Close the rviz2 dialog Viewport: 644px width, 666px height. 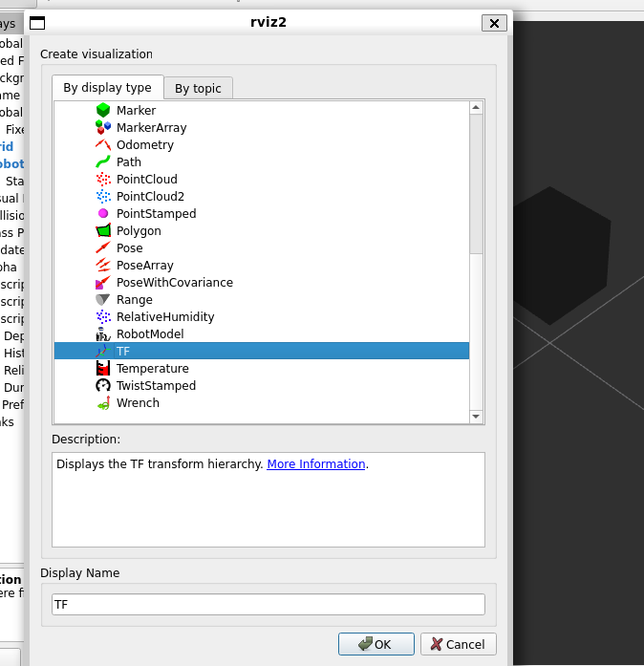point(494,23)
